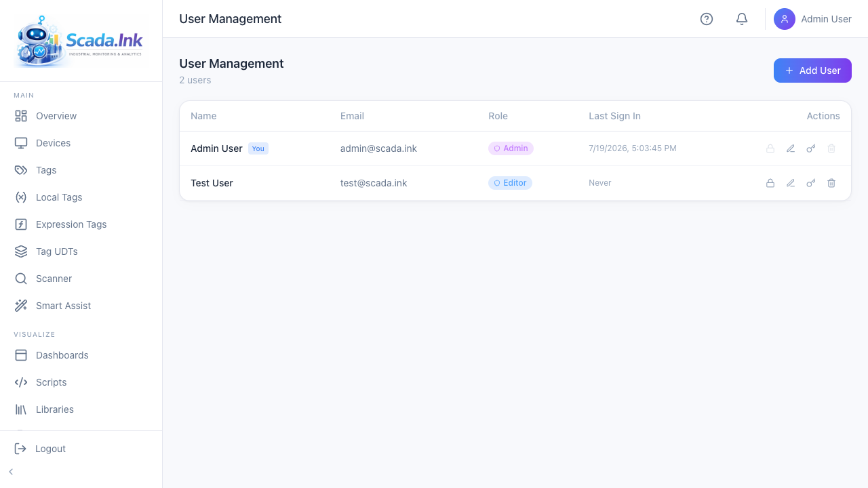Click the Tag UDTs layers icon
Screen dimensions: 868x488
pos(21,251)
